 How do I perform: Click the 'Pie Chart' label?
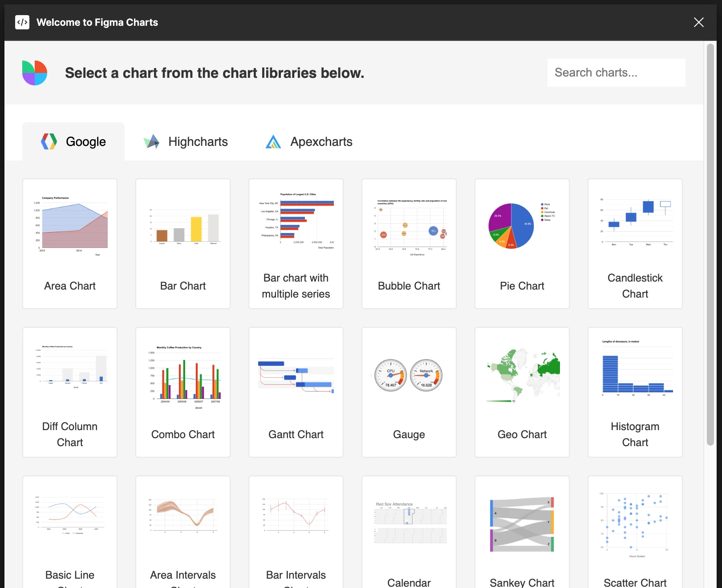(x=522, y=286)
